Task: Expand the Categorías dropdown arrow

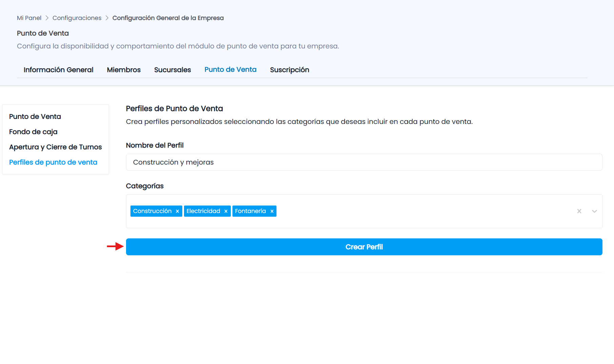Action: [x=594, y=211]
